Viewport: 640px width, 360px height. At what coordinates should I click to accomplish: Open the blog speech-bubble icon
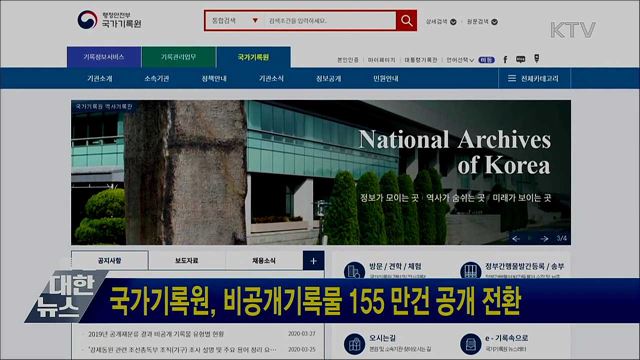[x=520, y=60]
